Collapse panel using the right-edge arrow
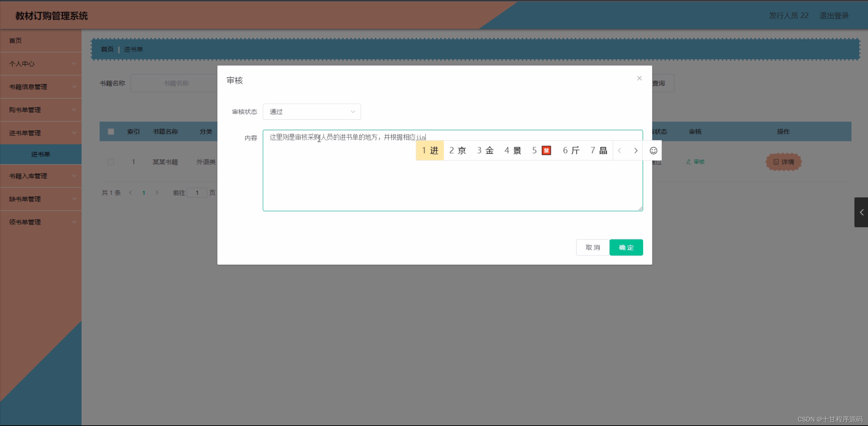The image size is (868, 426). [861, 212]
